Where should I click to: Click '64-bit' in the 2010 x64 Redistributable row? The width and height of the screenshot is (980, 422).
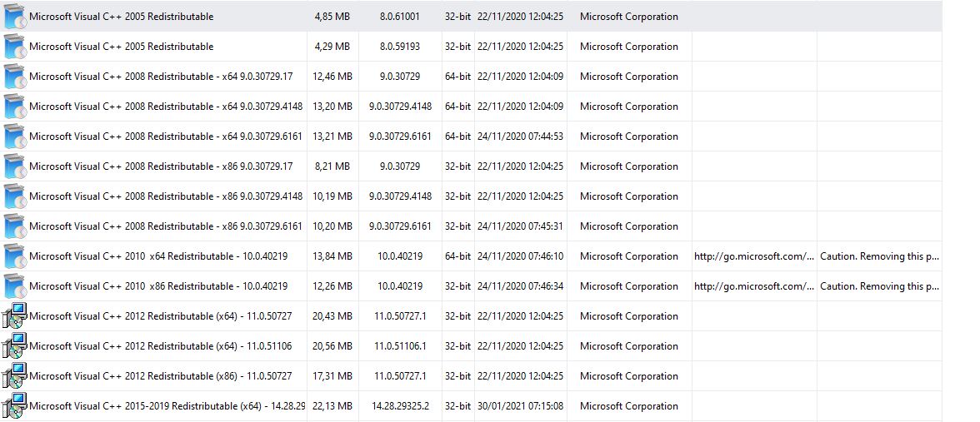coord(457,256)
